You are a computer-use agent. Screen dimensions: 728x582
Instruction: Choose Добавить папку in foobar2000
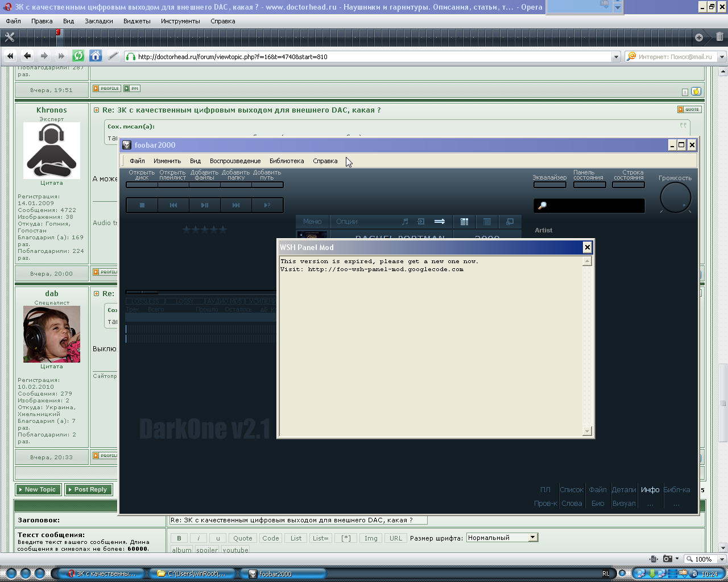(236, 178)
